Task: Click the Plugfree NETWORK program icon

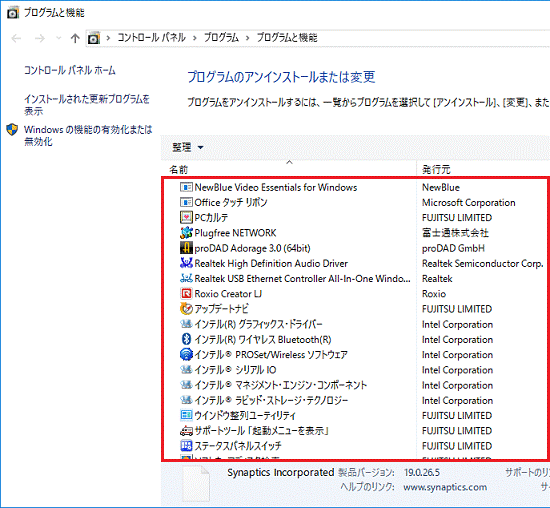Action: point(186,233)
